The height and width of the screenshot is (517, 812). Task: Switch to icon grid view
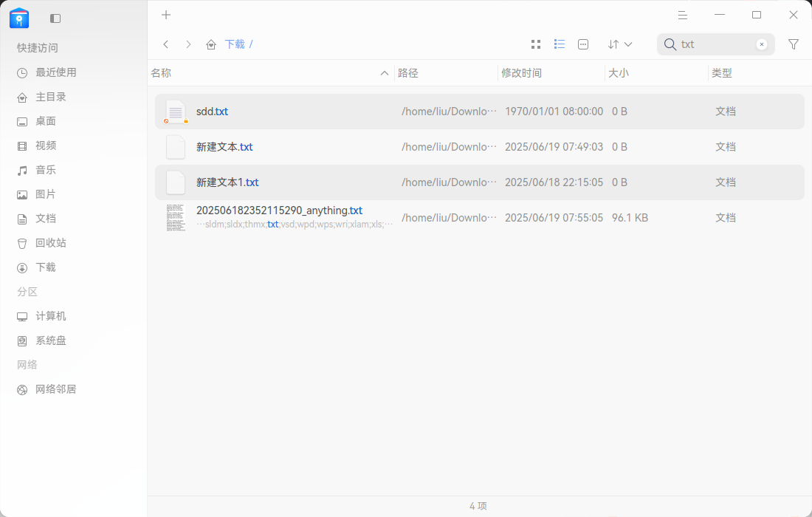[536, 44]
